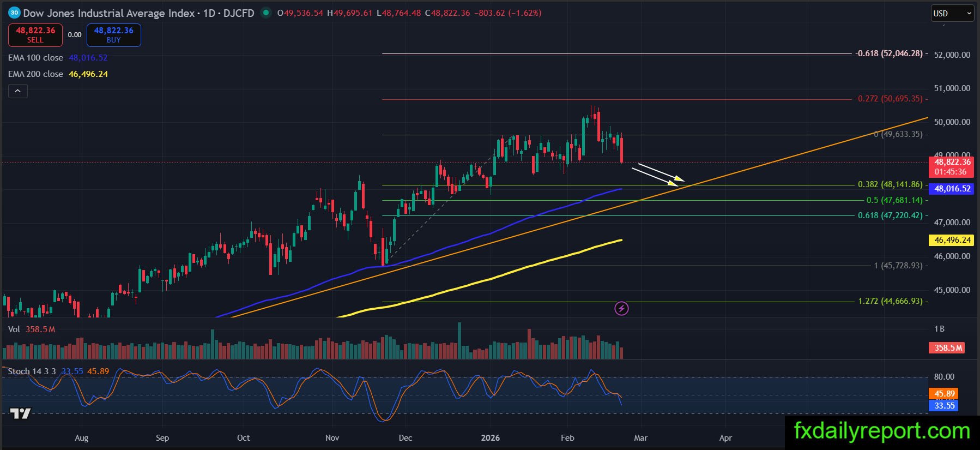Screen dimensions: 980x450
Task: Click the orange 45.89 Stoch axis tag
Action: (944, 394)
